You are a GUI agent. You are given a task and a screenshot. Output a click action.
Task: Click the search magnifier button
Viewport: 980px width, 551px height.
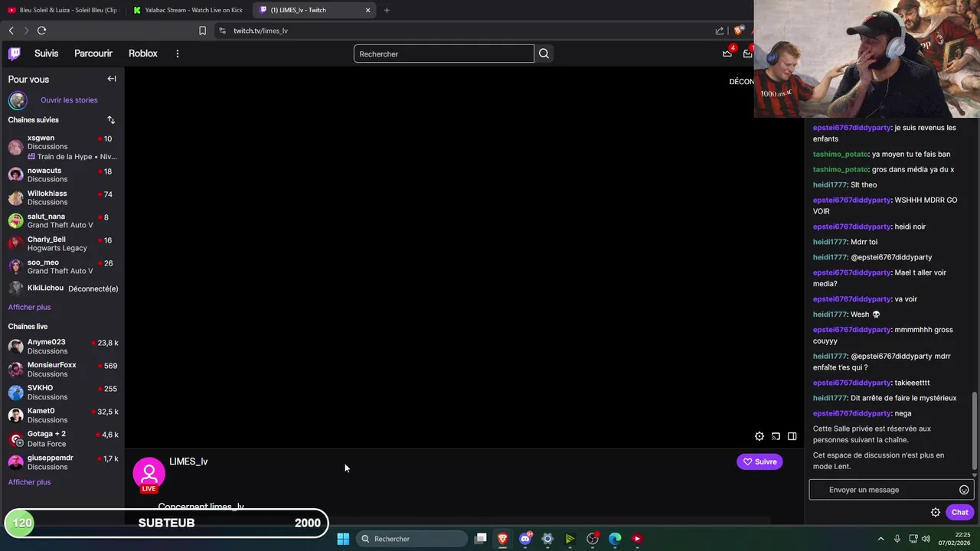point(544,54)
